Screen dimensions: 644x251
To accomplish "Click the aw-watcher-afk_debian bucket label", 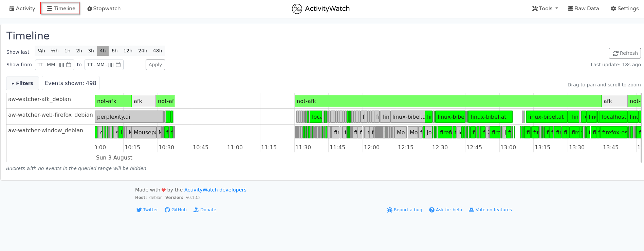I will tap(40, 99).
